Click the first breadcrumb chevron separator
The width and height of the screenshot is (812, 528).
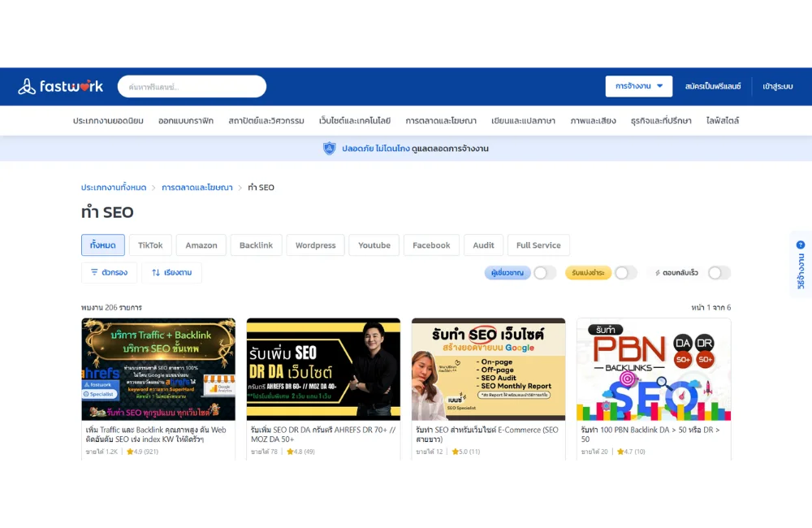tap(153, 188)
